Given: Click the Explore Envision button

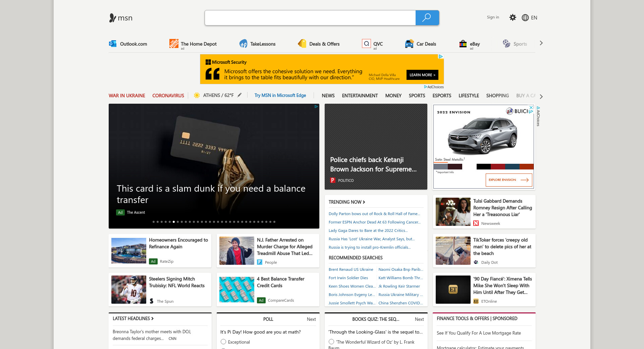Looking at the screenshot, I should pyautogui.click(x=509, y=180).
